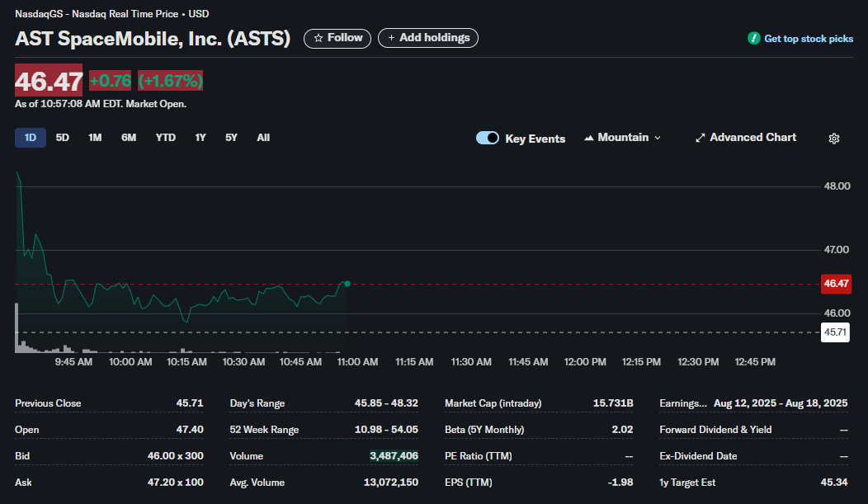The width and height of the screenshot is (868, 504).
Task: Click the Ex-Dividend Date label
Action: [698, 456]
